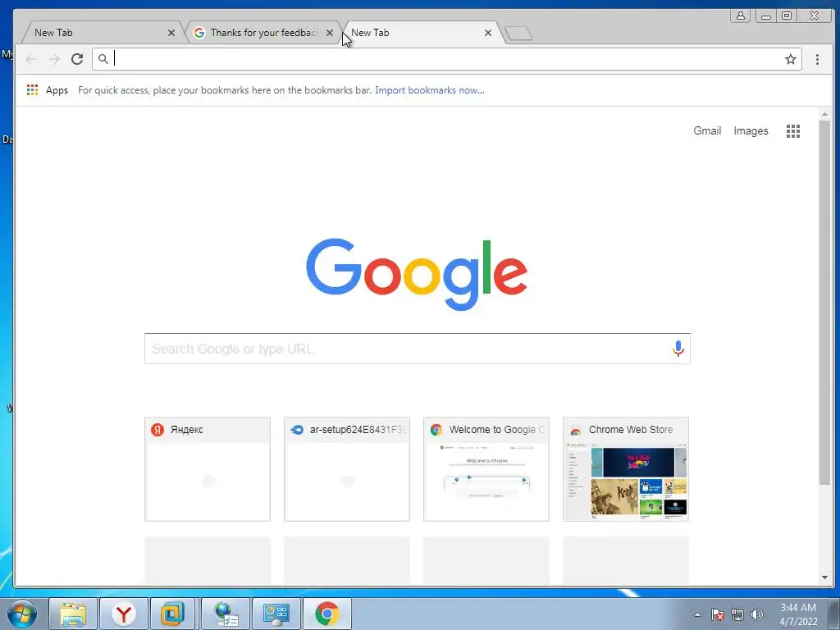840x630 pixels.
Task: Open the Action Center flag icon
Action: point(717,614)
